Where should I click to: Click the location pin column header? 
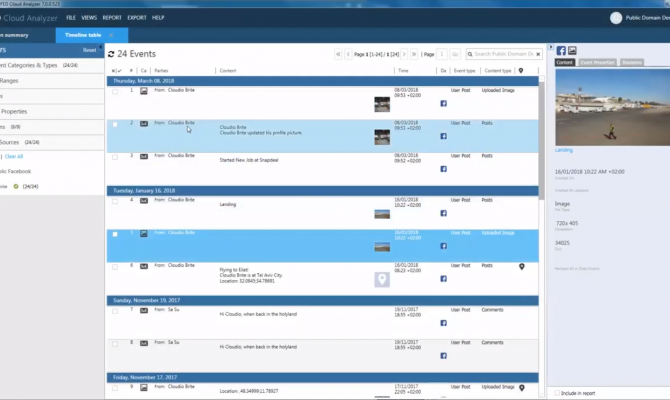pos(521,71)
